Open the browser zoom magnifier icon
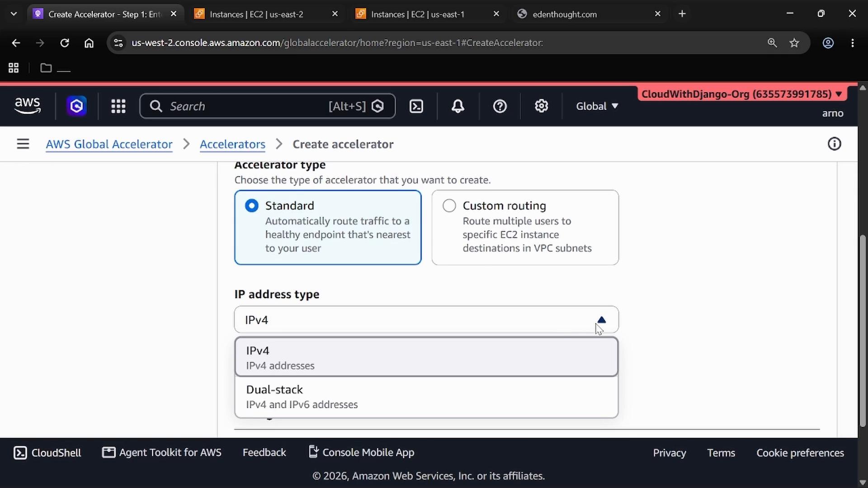This screenshot has width=868, height=488. [772, 43]
